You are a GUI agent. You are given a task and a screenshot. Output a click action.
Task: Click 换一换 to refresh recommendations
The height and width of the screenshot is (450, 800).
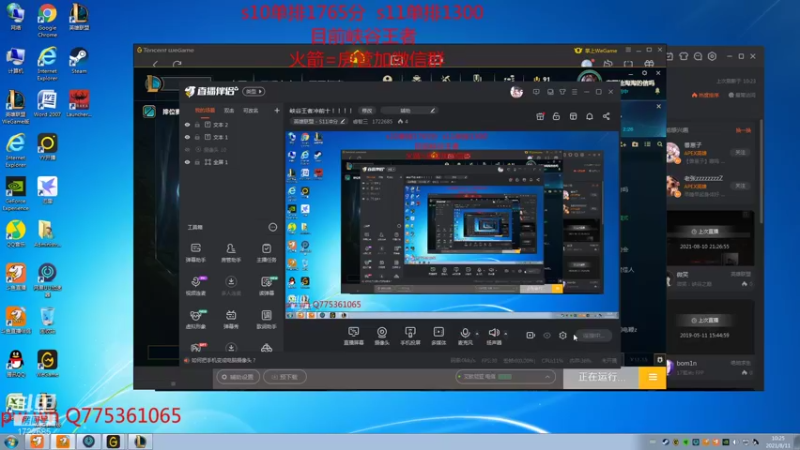tap(743, 130)
